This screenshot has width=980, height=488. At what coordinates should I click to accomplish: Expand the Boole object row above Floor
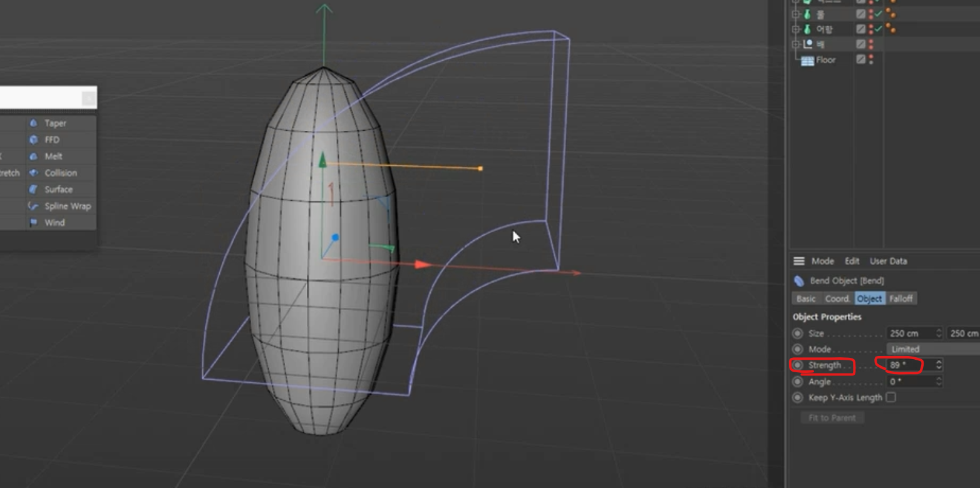(796, 44)
